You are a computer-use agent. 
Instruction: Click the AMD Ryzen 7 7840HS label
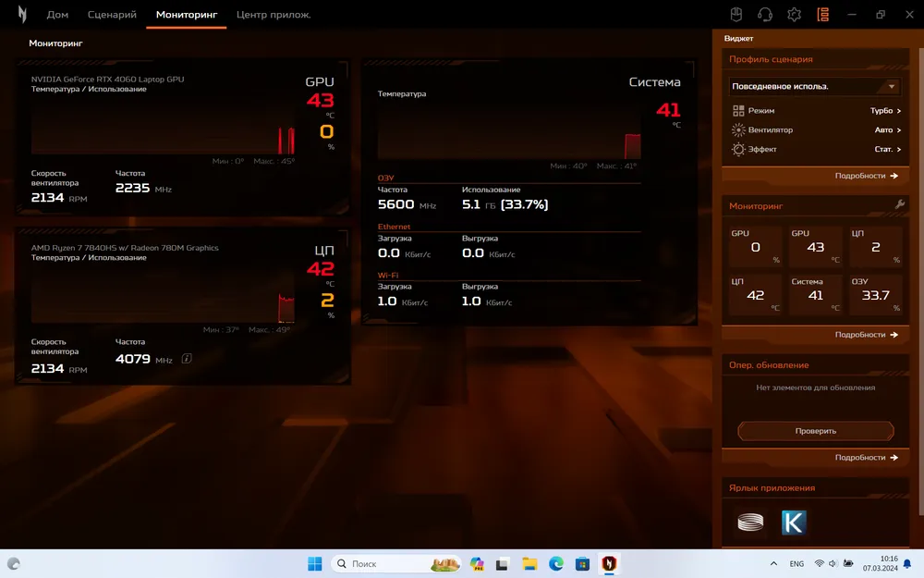pyautogui.click(x=125, y=248)
